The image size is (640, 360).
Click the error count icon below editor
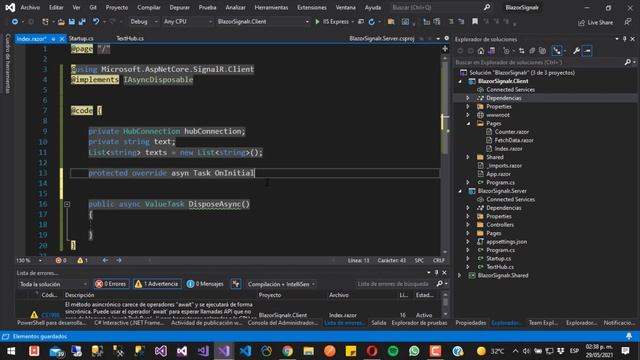58,260
